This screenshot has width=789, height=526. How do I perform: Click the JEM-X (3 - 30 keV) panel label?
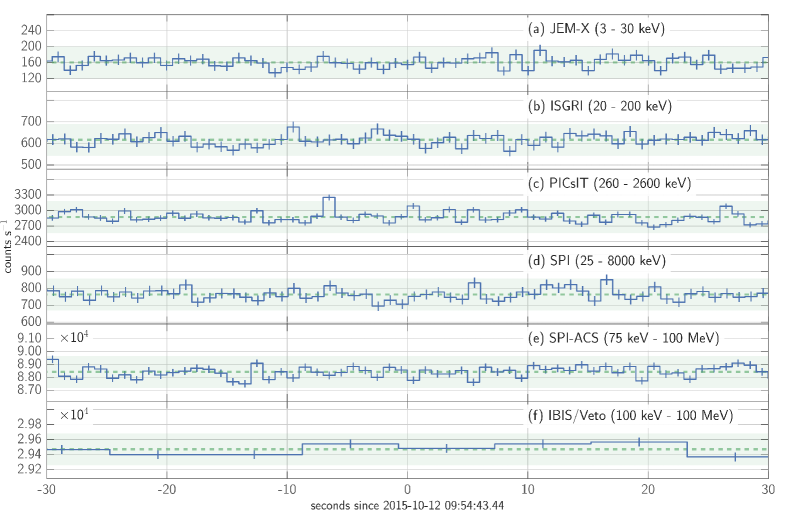(x=596, y=29)
